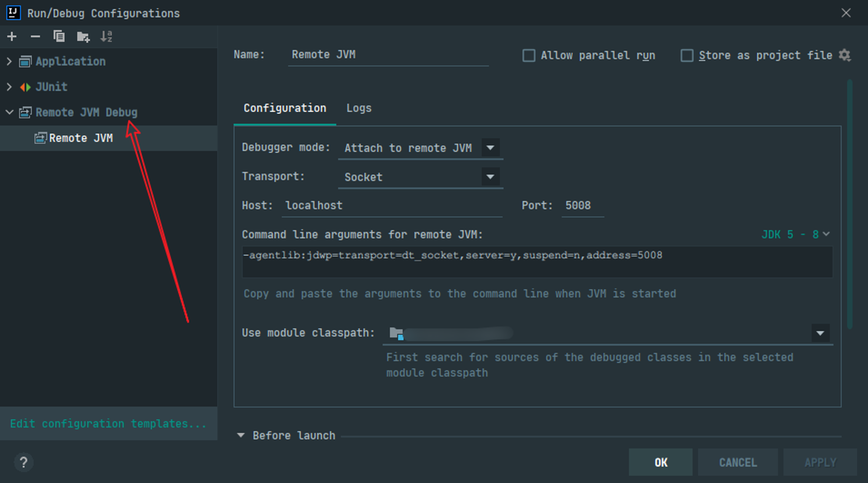Create new folder icon in toolbar

click(x=83, y=37)
